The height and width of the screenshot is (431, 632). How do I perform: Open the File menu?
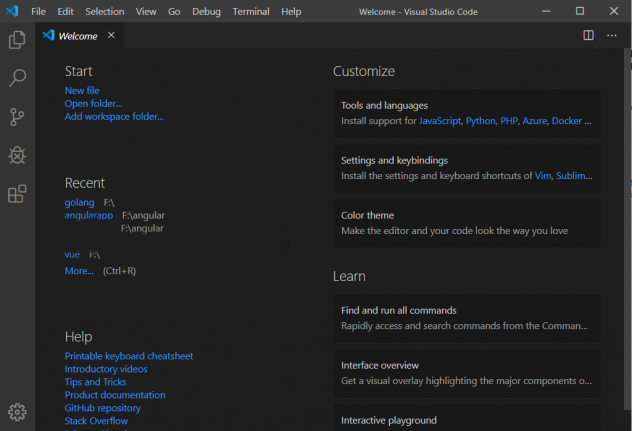tap(38, 11)
